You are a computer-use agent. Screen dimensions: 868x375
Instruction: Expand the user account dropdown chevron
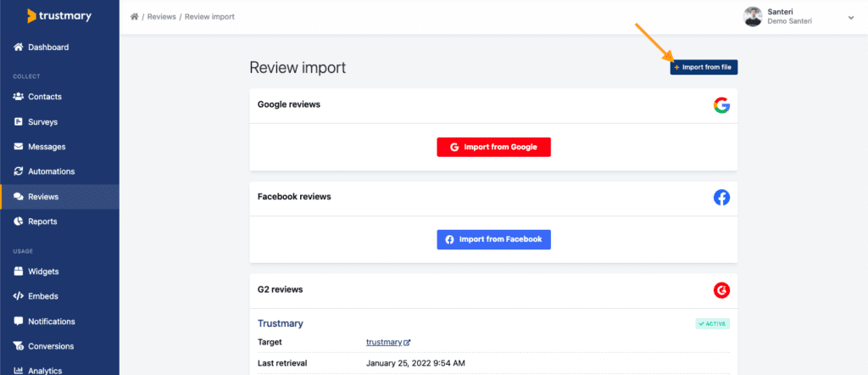coord(851,18)
